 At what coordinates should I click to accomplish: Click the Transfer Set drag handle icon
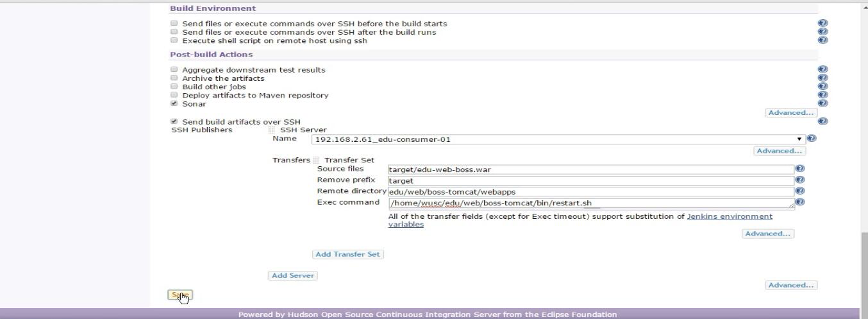[x=316, y=160]
